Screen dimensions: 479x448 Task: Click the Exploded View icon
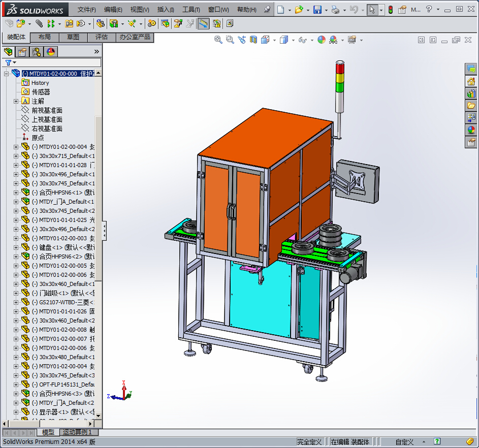[178, 23]
